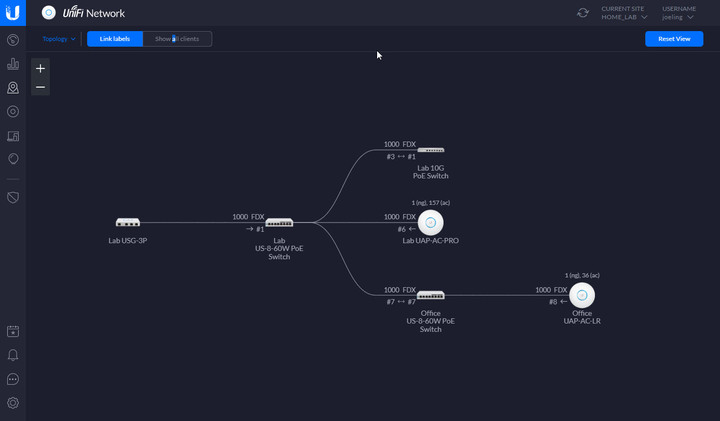Viewport: 720px width, 421px height.
Task: Select the Lab UAP-AC-PRO access point node
Action: coord(431,223)
